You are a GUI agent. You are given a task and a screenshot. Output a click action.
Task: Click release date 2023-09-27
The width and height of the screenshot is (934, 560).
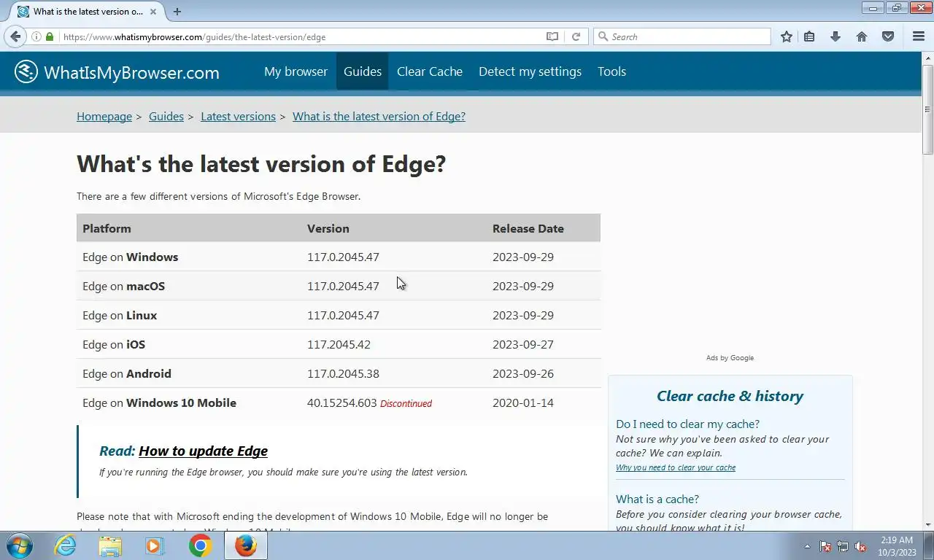(x=523, y=344)
